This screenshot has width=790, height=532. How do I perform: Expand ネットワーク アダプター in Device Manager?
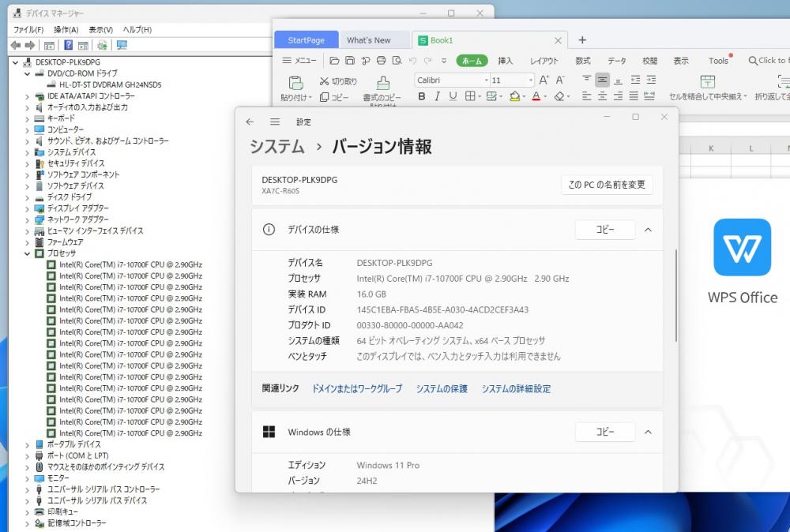coord(27,220)
